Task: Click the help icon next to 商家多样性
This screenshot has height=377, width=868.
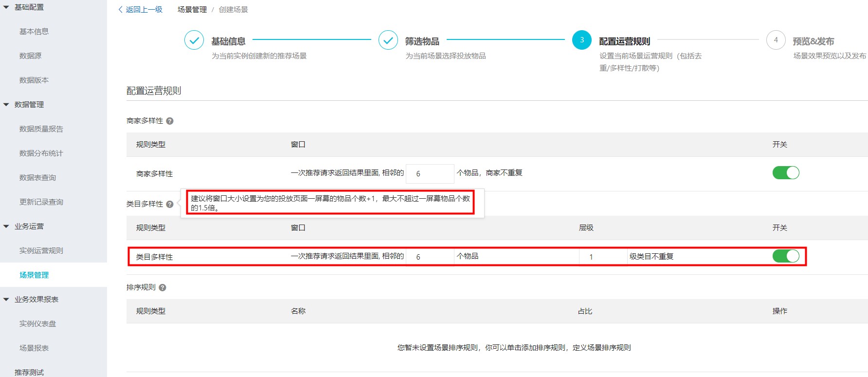Action: coord(170,121)
